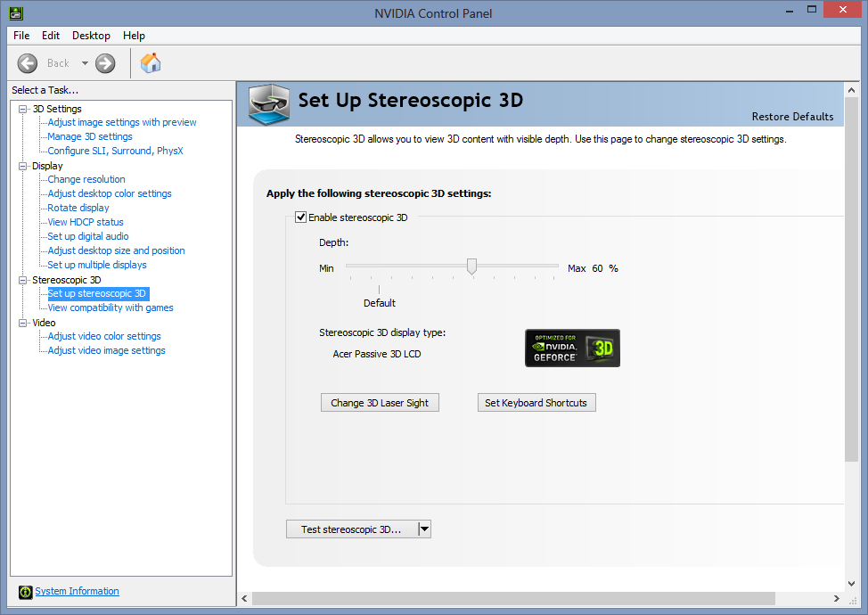Screen dimensions: 868x615
Task: Click Change 3D Laser Sight button
Action: coord(380,403)
